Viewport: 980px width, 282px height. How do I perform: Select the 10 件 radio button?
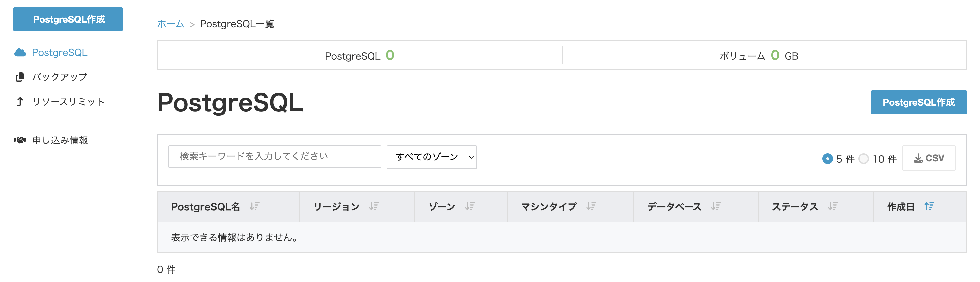click(x=864, y=159)
